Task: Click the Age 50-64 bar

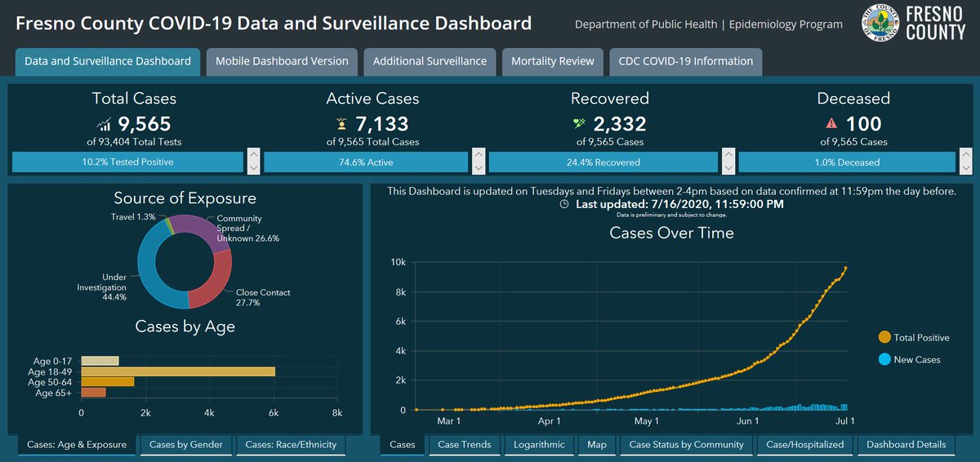Action: (108, 382)
